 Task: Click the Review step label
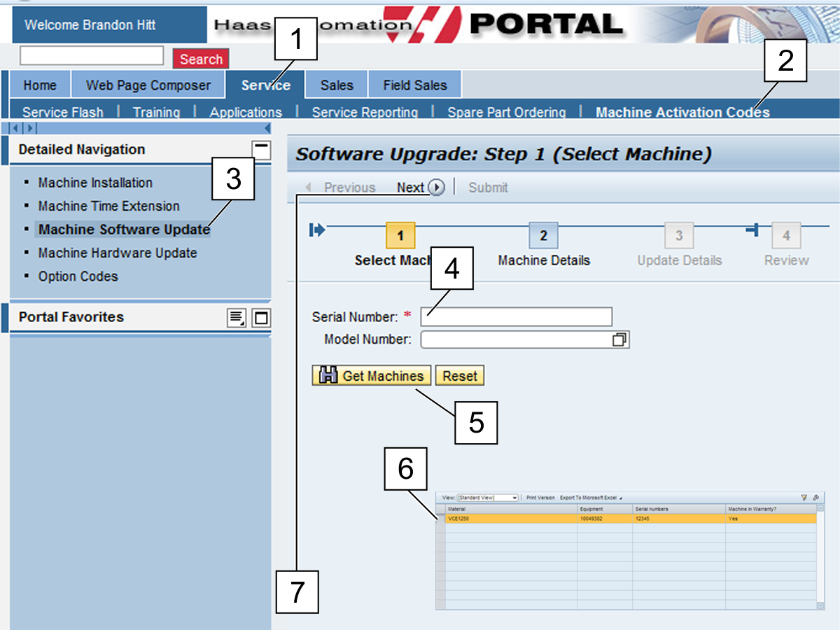[x=786, y=260]
